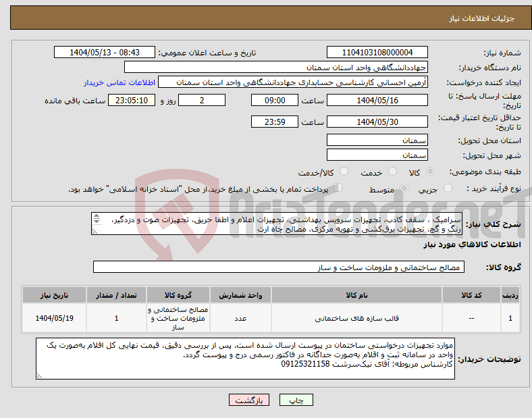Click the remaining days field showing 2
532x418 pixels.
coord(202,101)
